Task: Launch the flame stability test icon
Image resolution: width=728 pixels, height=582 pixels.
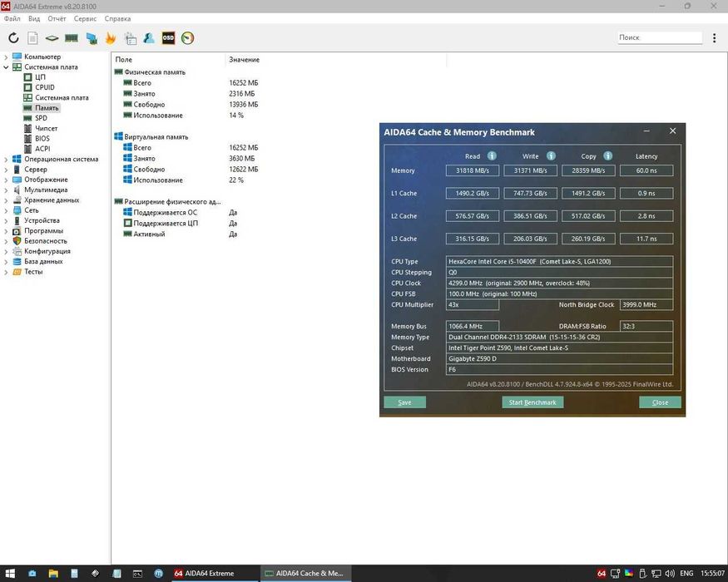Action: [x=111, y=38]
